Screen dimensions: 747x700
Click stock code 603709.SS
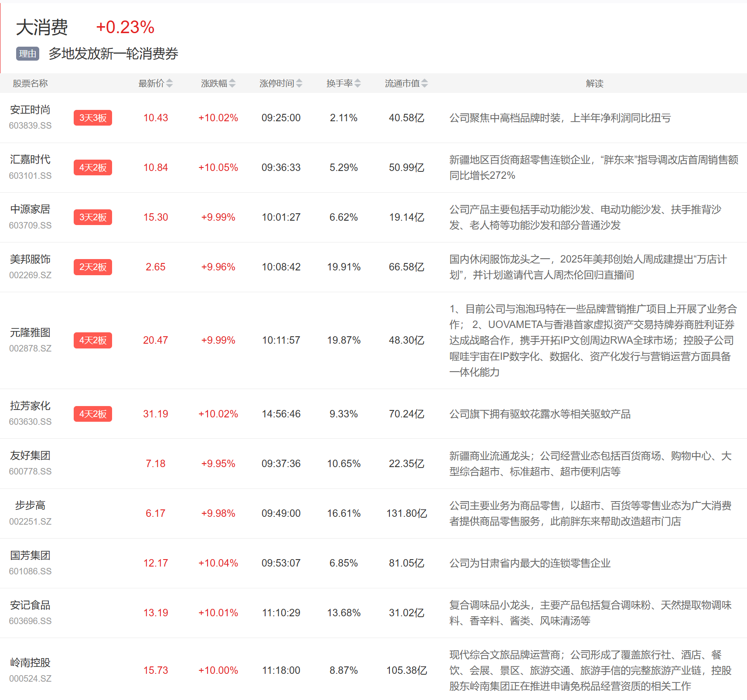[x=30, y=225]
